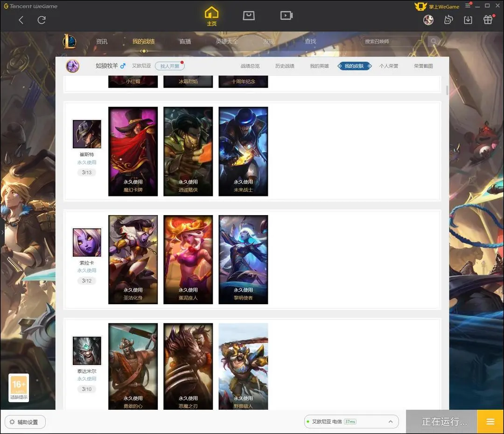The image size is (504, 434).
Task: Open the 黎明使者 skin card
Action: (243, 259)
